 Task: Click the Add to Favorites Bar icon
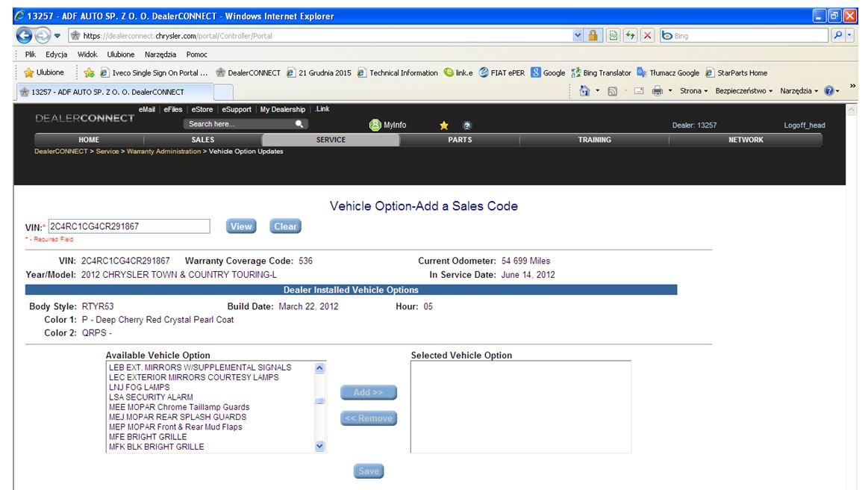pos(89,72)
